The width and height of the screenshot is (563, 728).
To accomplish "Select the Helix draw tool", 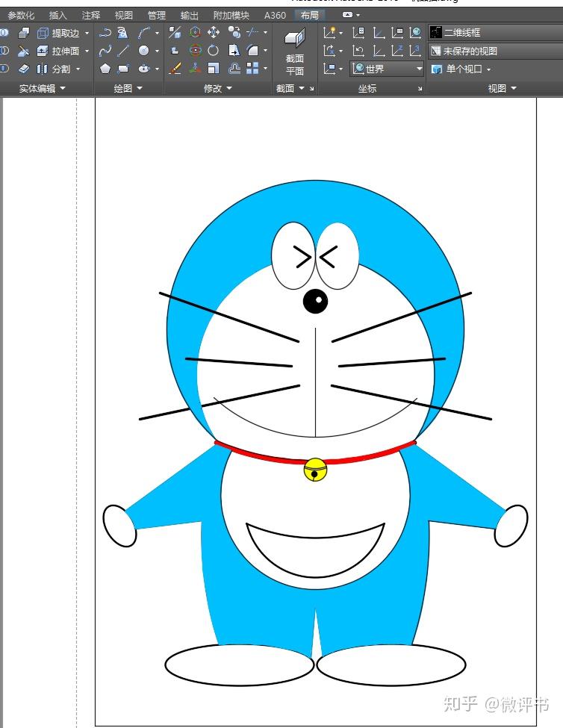I will (x=122, y=33).
